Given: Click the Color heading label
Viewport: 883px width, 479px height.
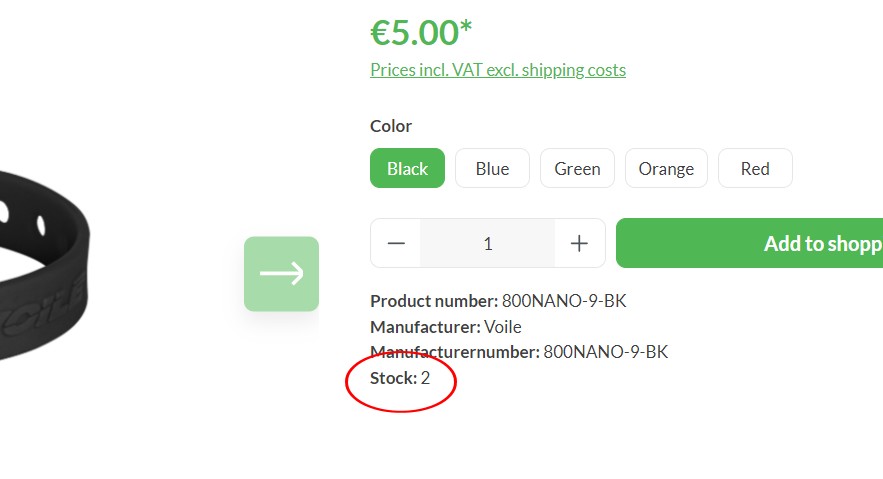Looking at the screenshot, I should click(391, 126).
